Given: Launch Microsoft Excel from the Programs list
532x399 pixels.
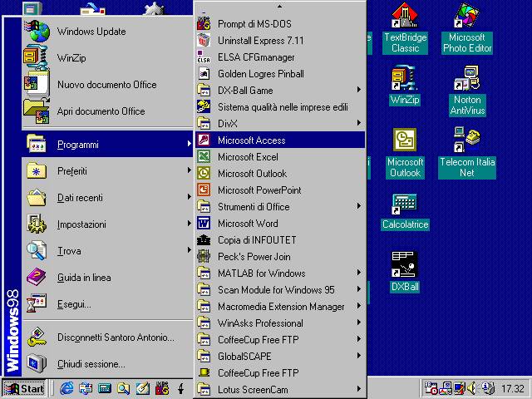Looking at the screenshot, I should 280,157.
